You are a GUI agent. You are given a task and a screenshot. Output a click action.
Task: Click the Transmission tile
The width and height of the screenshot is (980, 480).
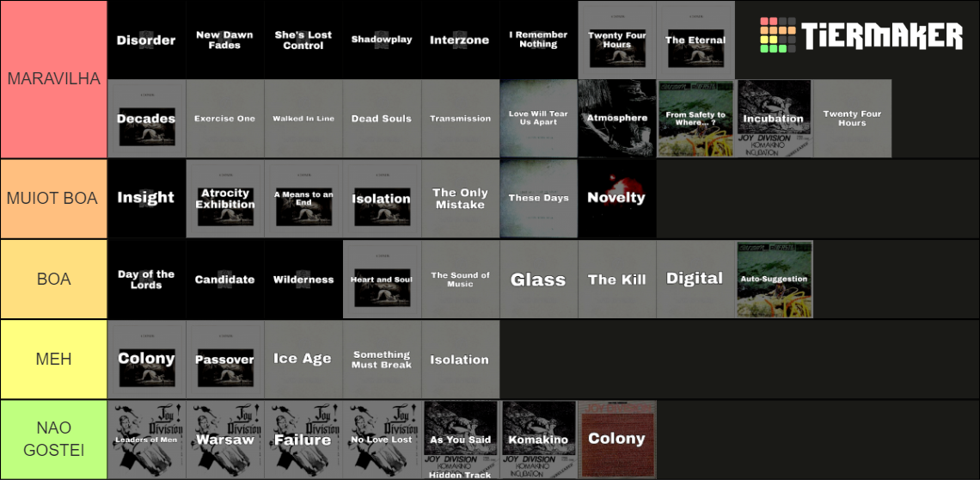[460, 118]
